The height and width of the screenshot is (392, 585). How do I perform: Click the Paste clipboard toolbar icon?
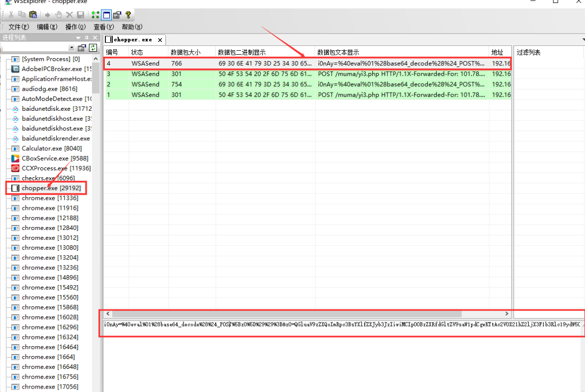(x=33, y=15)
